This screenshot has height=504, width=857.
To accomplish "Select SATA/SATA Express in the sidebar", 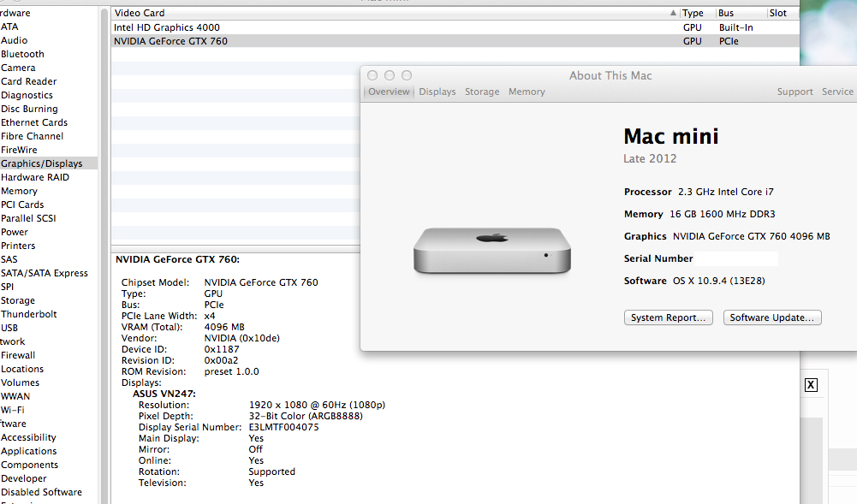I will tap(45, 273).
